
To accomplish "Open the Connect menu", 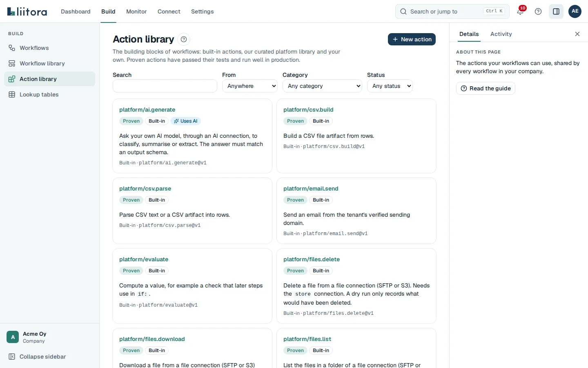I will 169,11.
